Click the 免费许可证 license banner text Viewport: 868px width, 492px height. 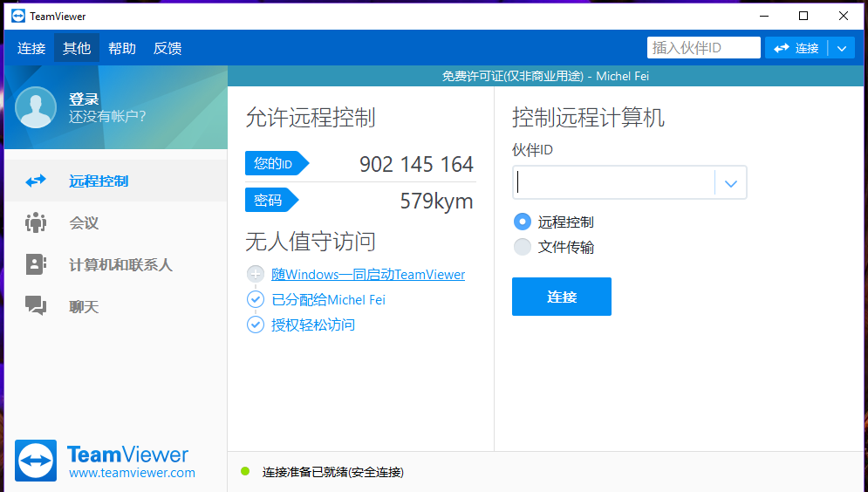(545, 77)
